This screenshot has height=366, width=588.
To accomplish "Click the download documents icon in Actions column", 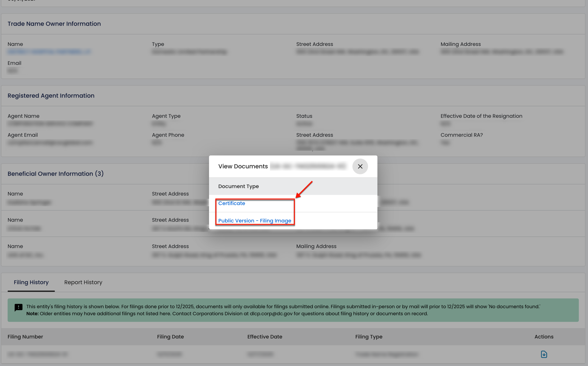I will point(544,354).
